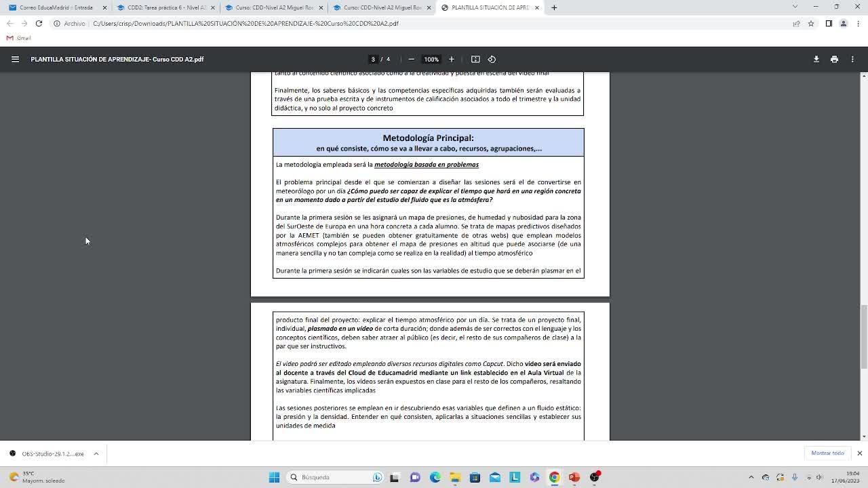The height and width of the screenshot is (488, 868).
Task: Open PDF viewer more actions menu
Action: point(852,59)
